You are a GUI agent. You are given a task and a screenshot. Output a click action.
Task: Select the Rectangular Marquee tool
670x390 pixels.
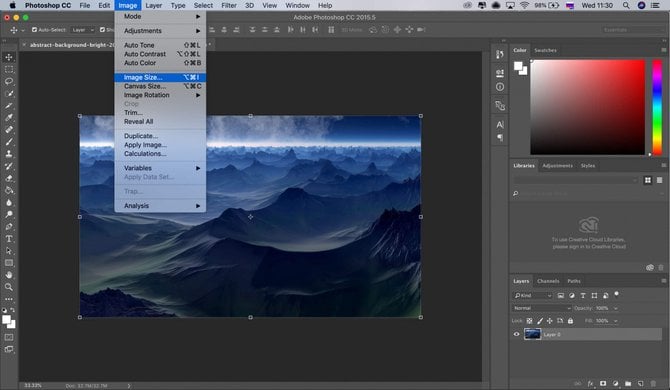point(9,69)
